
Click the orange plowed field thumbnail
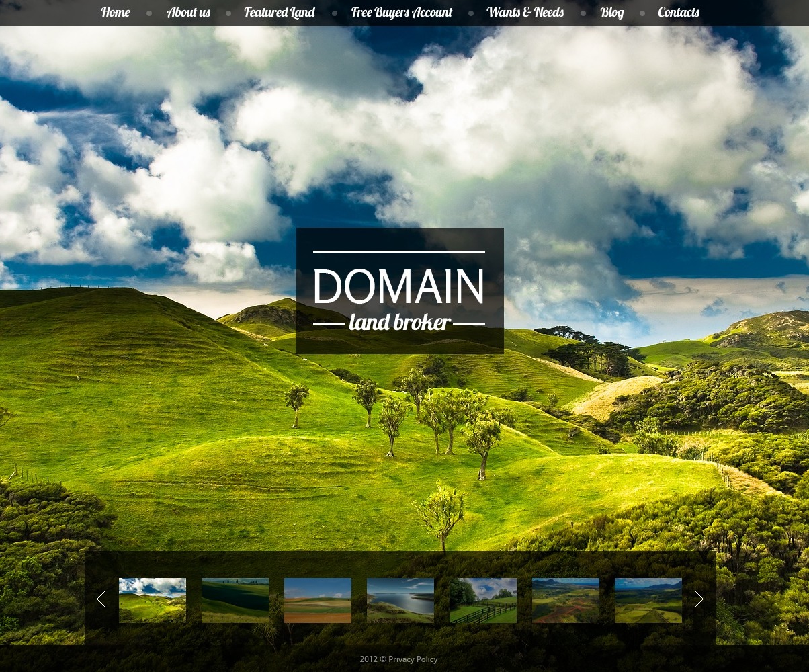(x=317, y=599)
